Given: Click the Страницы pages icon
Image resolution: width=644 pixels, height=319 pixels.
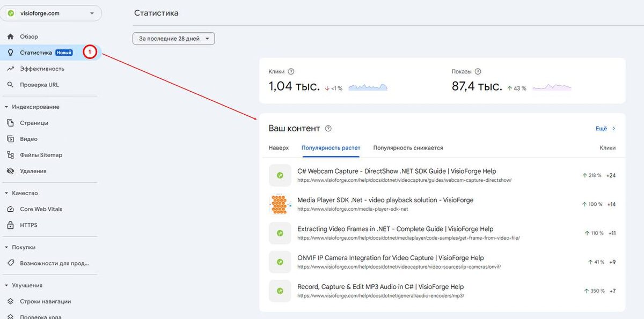Looking at the screenshot, I should pos(10,123).
